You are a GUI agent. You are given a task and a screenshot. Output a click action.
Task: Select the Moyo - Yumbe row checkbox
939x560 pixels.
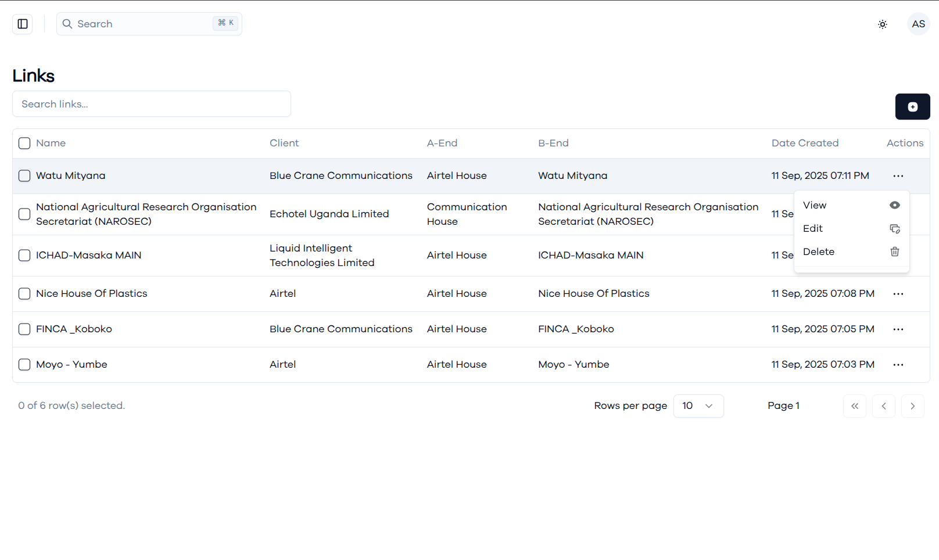24,365
